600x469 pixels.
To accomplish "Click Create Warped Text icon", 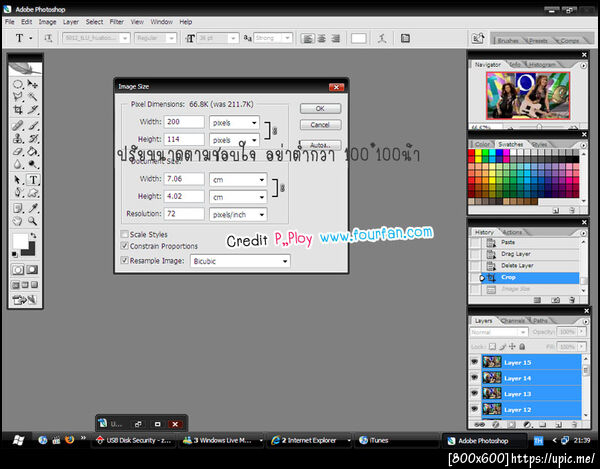I will 382,38.
